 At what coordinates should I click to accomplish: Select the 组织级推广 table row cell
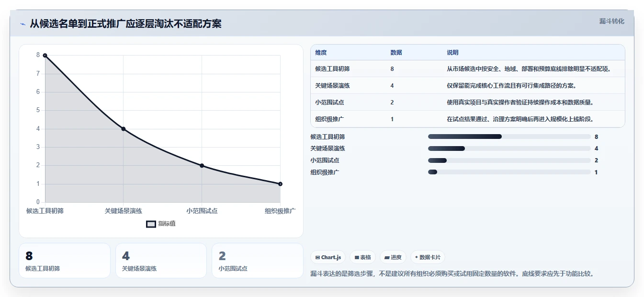pos(329,119)
